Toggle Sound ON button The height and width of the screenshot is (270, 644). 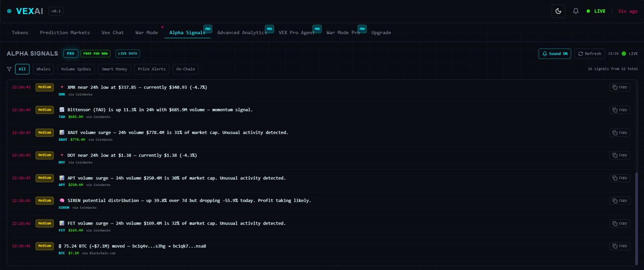tap(554, 54)
